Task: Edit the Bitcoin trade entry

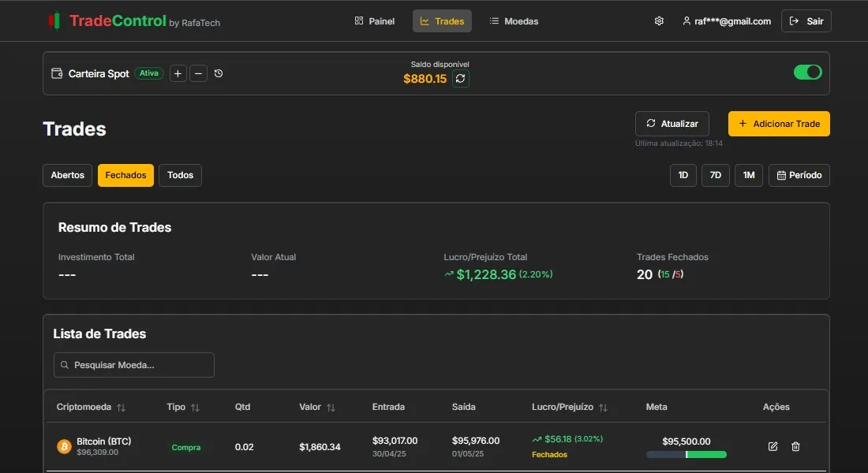Action: 773,446
